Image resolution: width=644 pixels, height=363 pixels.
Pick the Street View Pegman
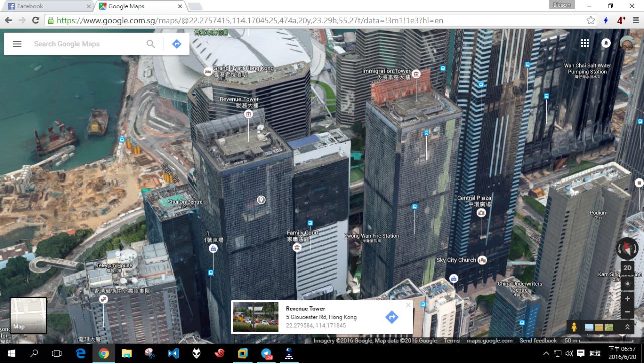pyautogui.click(x=574, y=327)
